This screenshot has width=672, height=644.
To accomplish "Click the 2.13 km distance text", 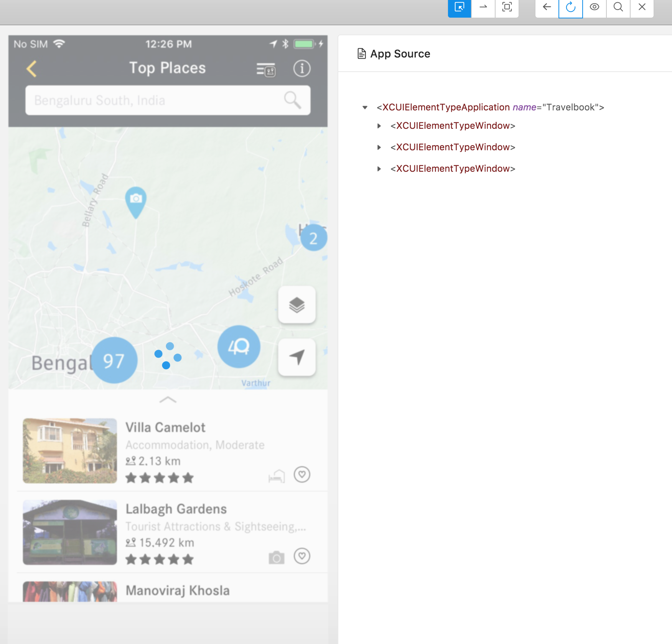I will 159,461.
